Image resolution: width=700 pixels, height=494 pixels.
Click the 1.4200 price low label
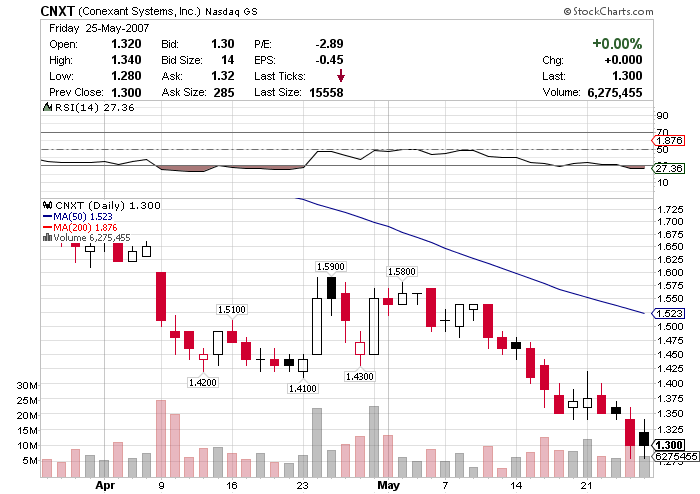(203, 382)
